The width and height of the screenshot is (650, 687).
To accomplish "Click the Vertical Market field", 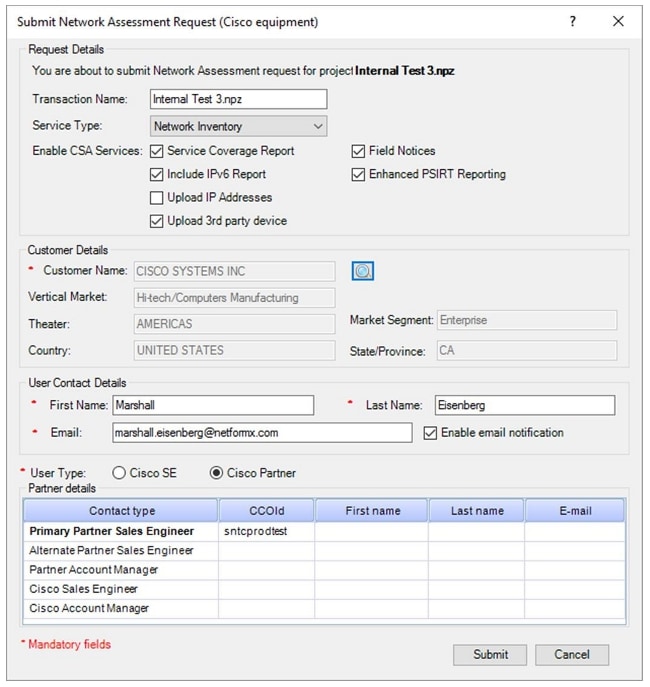I will [234, 298].
